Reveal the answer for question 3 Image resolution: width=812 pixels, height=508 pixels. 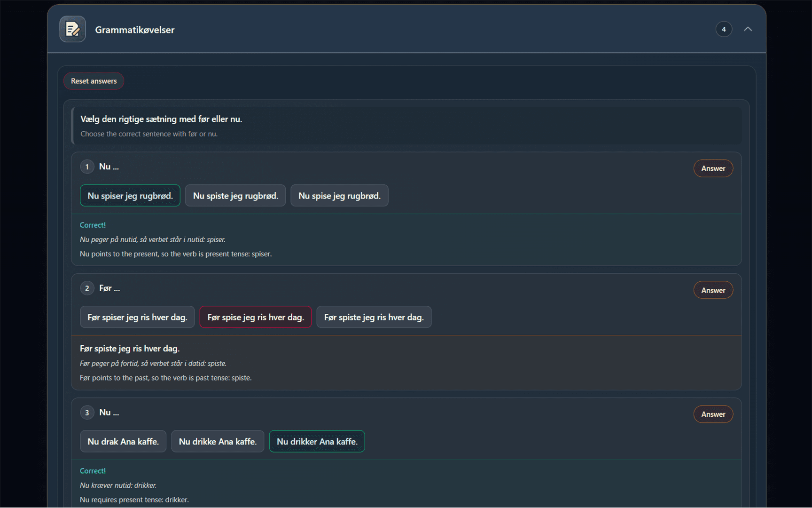[713, 414]
